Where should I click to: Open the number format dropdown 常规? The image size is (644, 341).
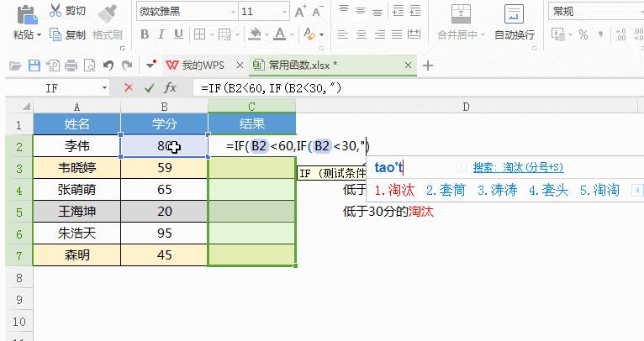click(596, 12)
